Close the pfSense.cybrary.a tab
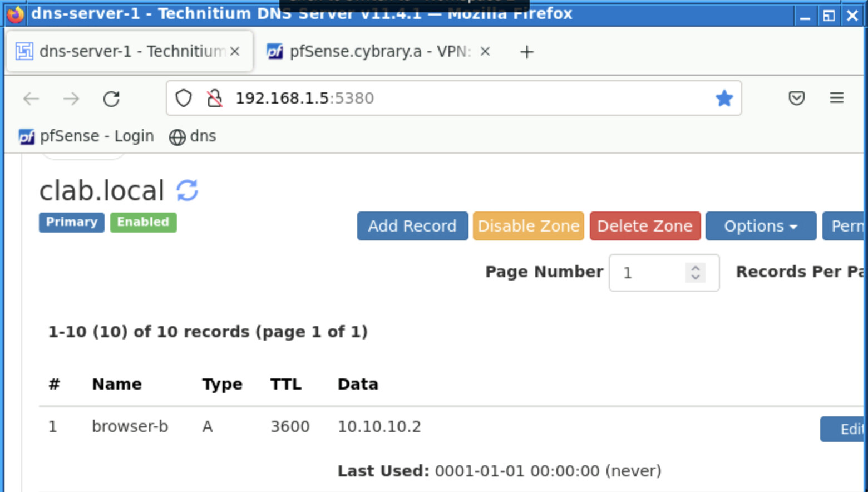 (485, 51)
